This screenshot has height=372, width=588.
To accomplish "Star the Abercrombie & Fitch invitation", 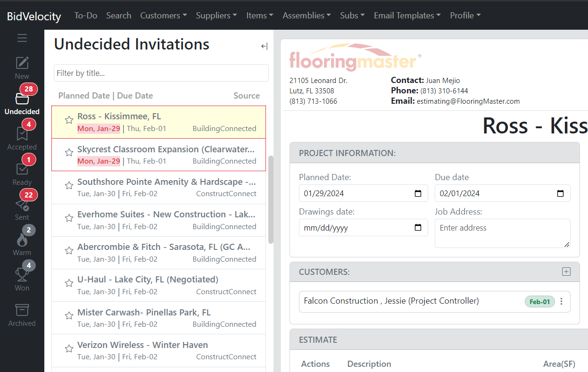I will [69, 250].
